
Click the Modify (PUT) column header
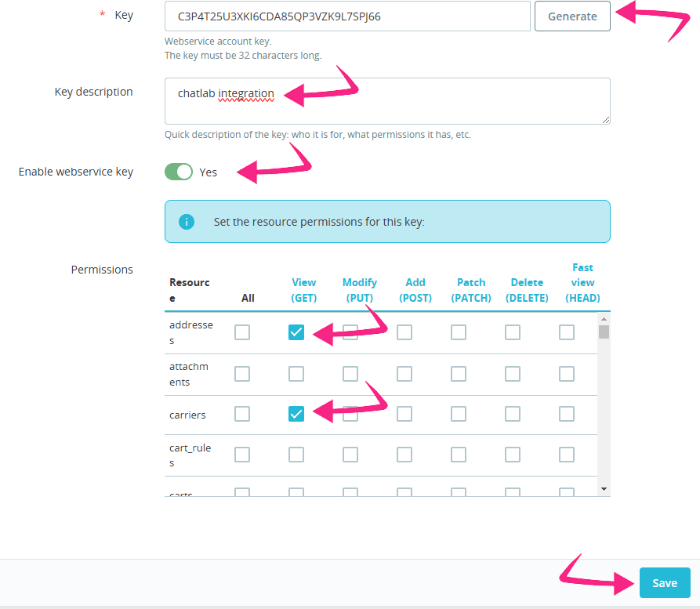[x=359, y=290]
